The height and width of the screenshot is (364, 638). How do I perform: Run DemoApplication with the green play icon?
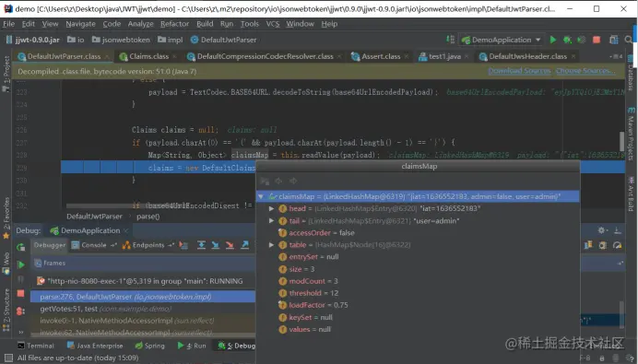[552, 40]
